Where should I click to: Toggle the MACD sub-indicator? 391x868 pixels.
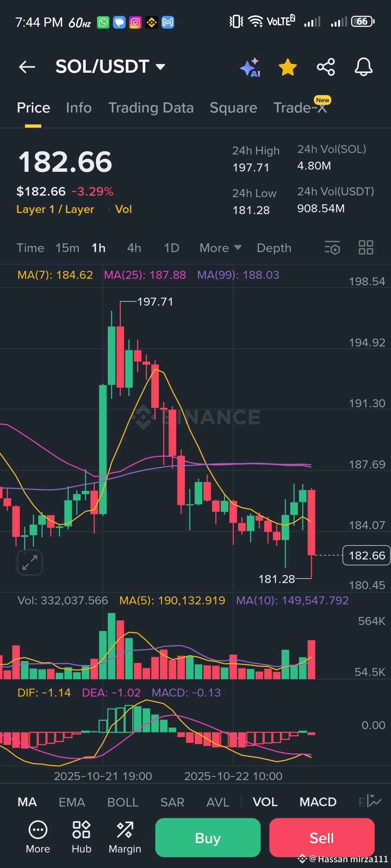coord(318,802)
